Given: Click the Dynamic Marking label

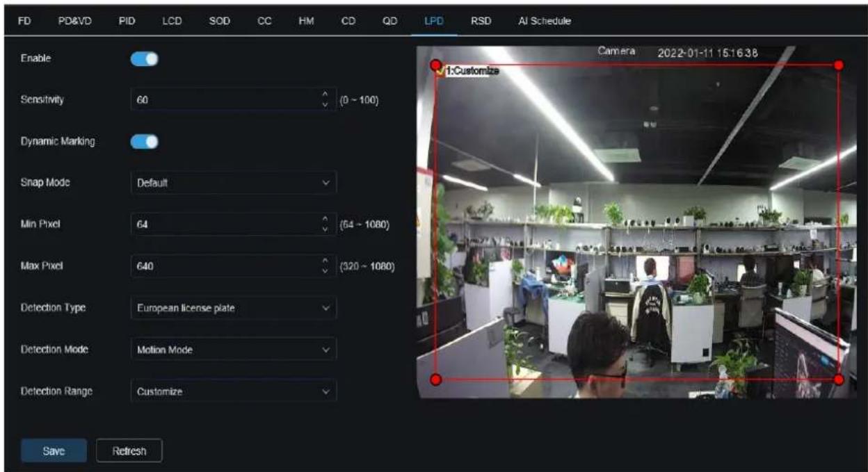Looking at the screenshot, I should tap(58, 142).
